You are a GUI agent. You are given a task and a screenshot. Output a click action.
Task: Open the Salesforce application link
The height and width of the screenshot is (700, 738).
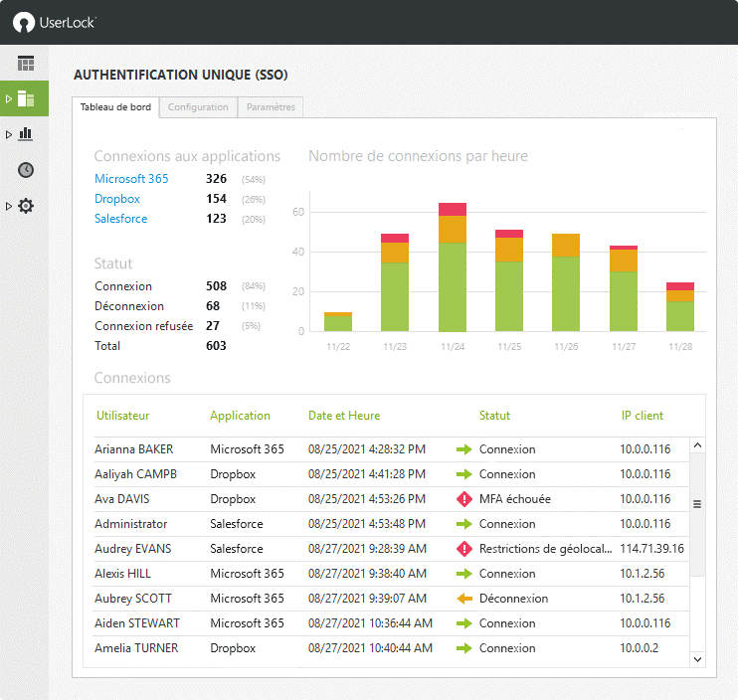[121, 219]
